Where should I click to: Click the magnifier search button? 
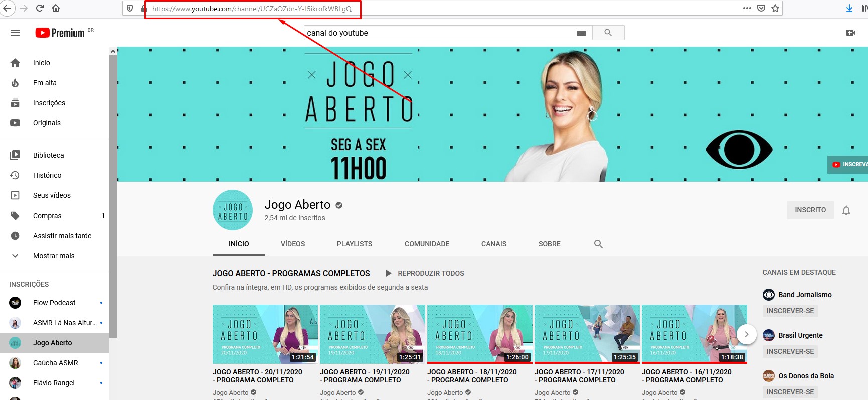pyautogui.click(x=608, y=33)
